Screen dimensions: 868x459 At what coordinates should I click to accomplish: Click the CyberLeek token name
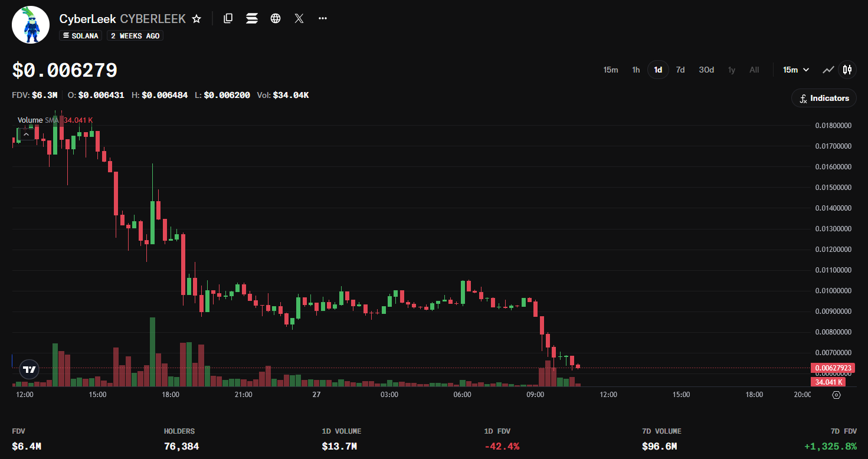[x=87, y=18]
